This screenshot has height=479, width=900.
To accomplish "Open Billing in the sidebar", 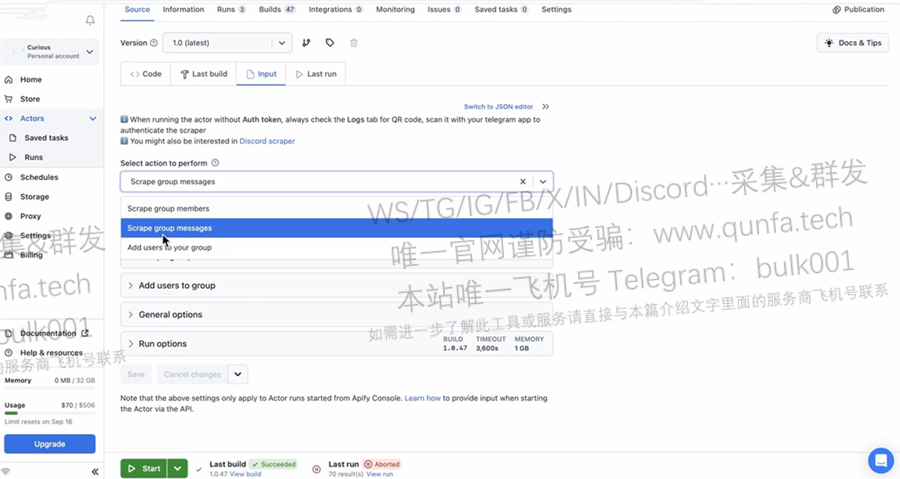I will [x=31, y=255].
